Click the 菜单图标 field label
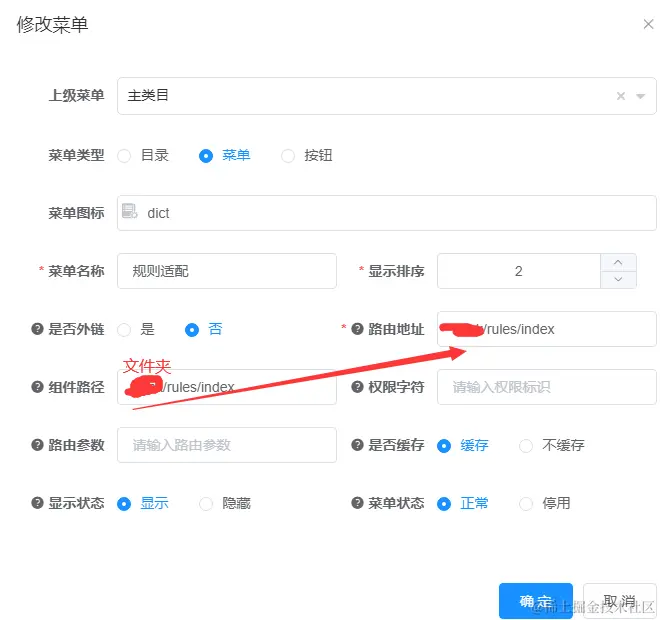This screenshot has width=660, height=620. [76, 213]
